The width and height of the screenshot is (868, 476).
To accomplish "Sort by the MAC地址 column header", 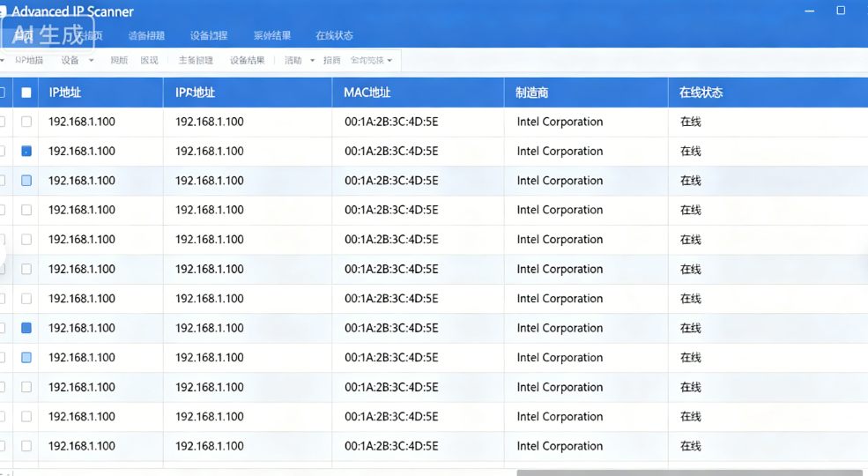I will tap(367, 93).
